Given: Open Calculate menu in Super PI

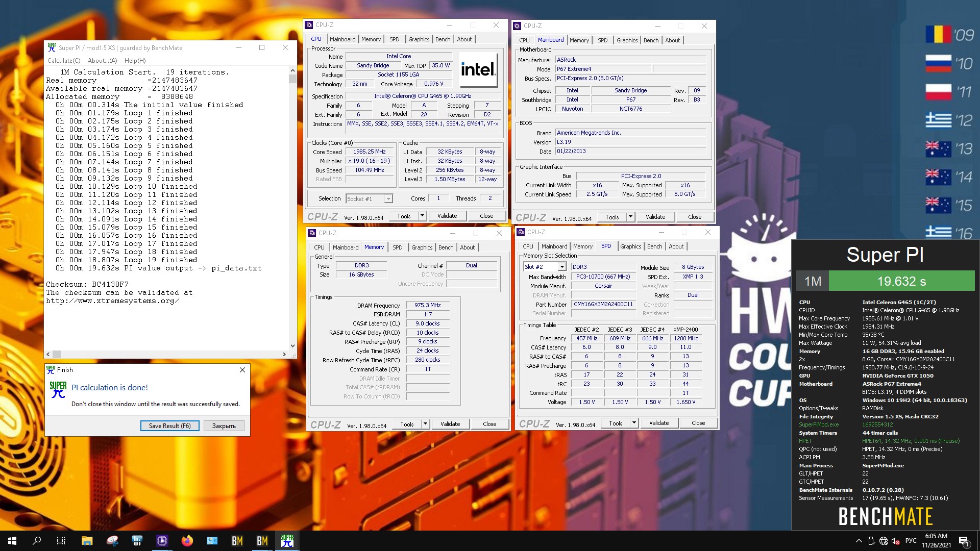Looking at the screenshot, I should [64, 60].
